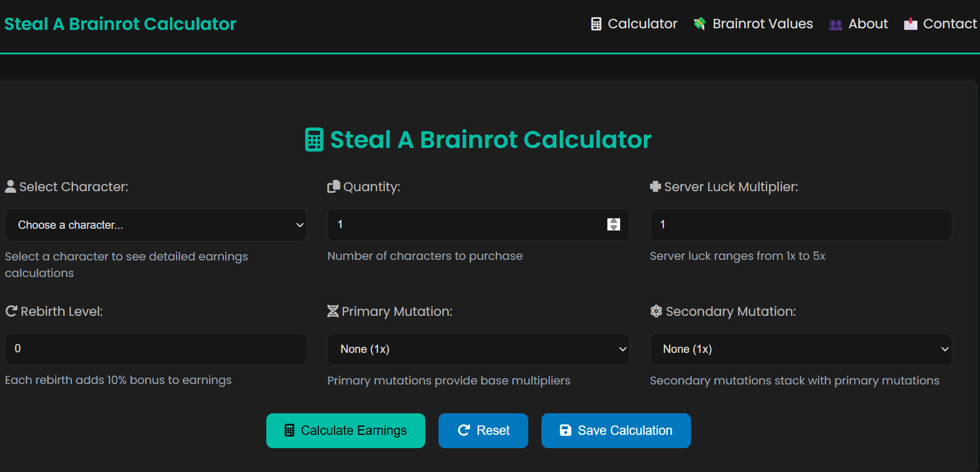Click the Quantity spinner arrows
980x472 pixels.
click(613, 224)
